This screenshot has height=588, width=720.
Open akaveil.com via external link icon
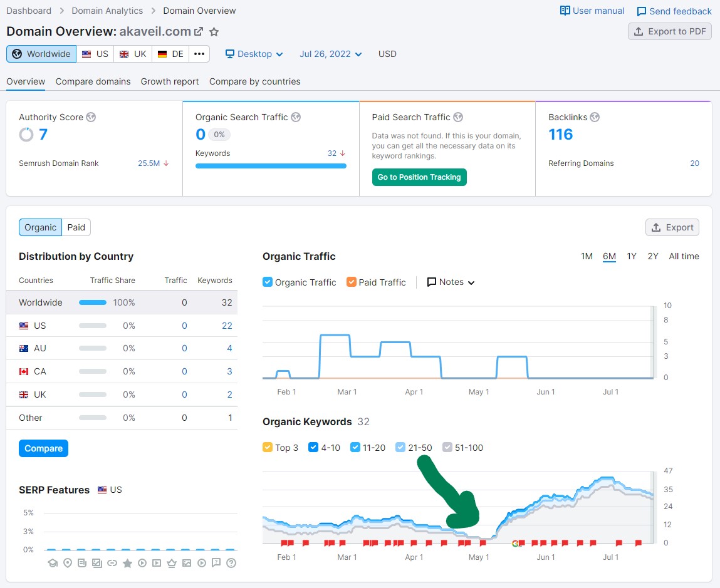coord(199,32)
